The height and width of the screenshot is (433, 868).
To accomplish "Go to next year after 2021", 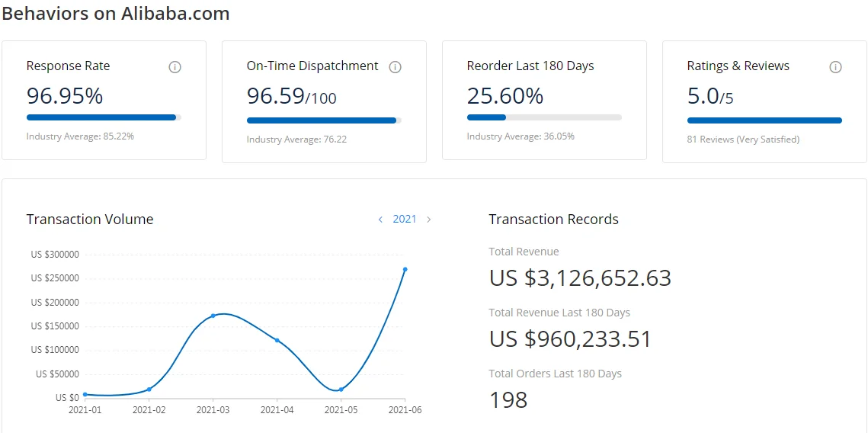I will (429, 220).
